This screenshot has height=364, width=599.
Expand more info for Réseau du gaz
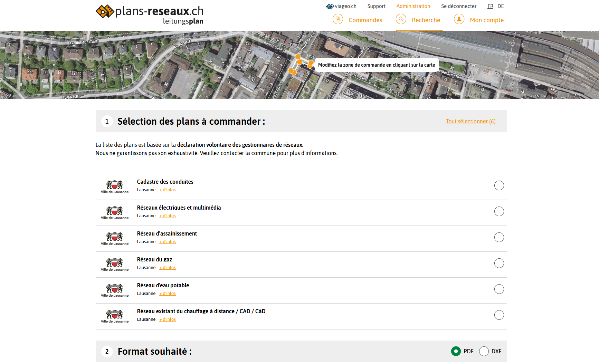point(168,268)
